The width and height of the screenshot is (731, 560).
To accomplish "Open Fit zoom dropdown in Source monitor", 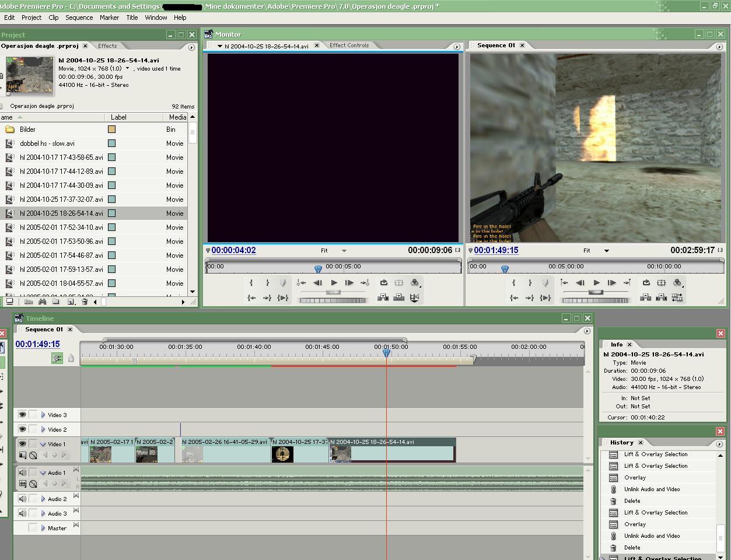I will point(344,251).
